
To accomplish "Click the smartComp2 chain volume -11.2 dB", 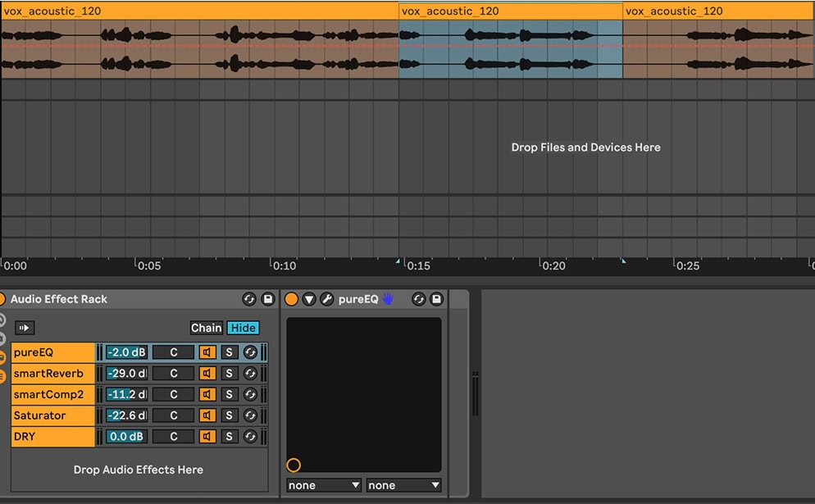I will 126,394.
